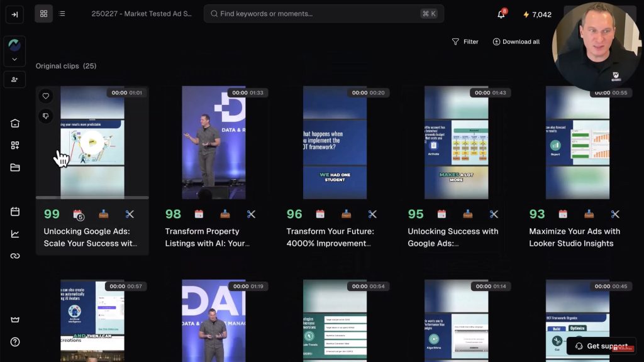Image resolution: width=644 pixels, height=362 pixels.
Task: Click the Find keywords or moments search field
Action: click(324, 14)
